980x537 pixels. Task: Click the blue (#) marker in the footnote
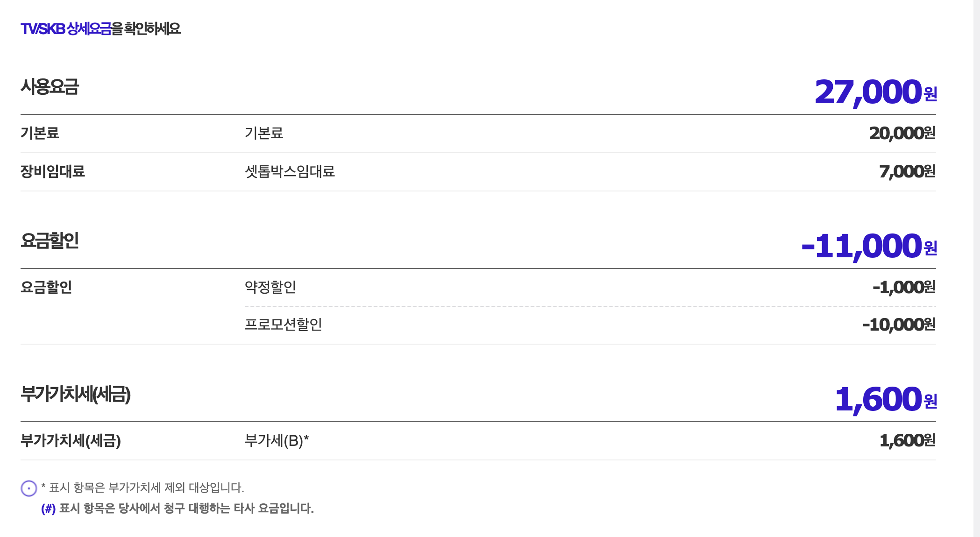pos(48,508)
